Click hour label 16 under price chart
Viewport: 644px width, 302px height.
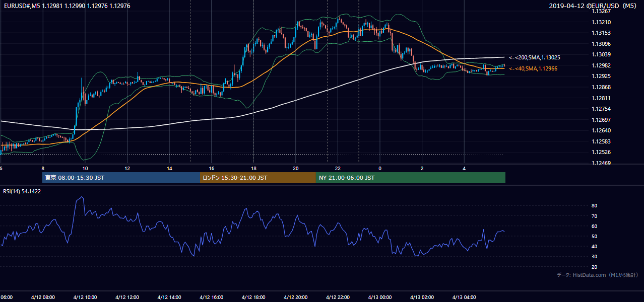point(211,169)
